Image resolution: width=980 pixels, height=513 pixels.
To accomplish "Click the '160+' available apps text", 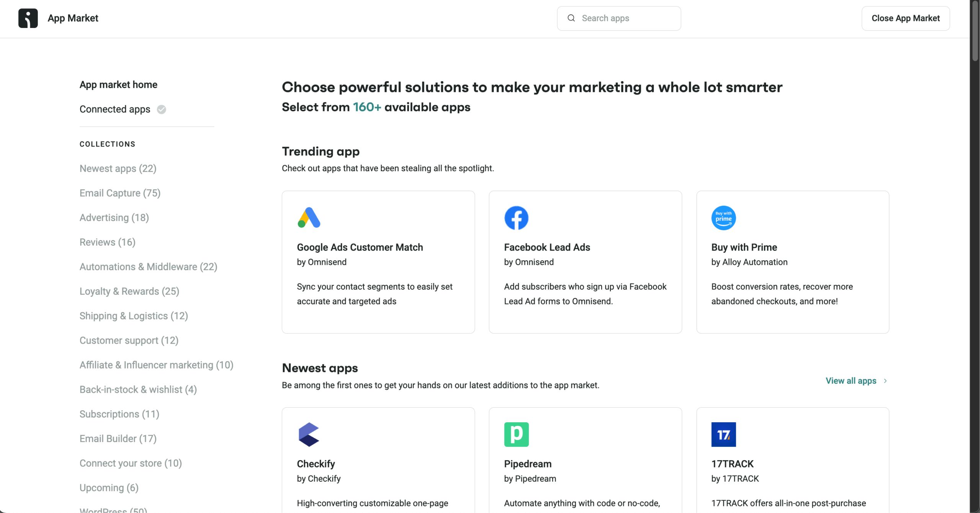I will coord(367,107).
